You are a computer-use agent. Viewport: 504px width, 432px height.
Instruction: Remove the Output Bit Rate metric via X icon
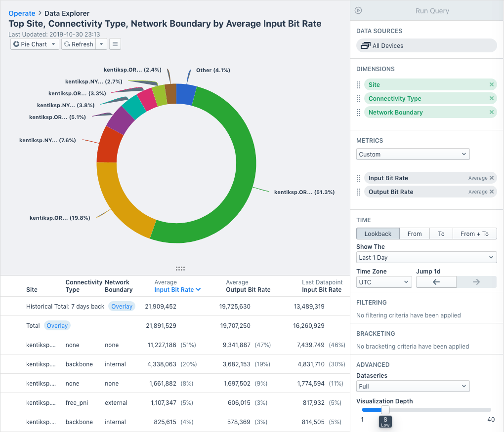(493, 192)
